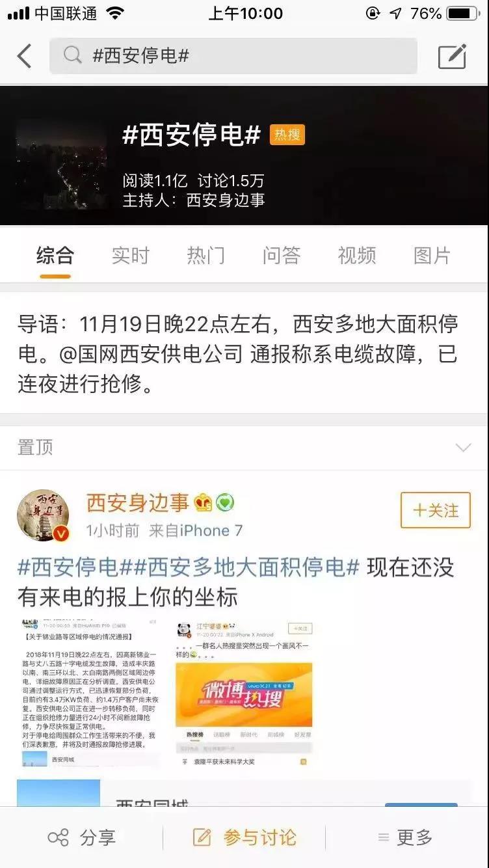
Task: Follow 西安身边事 with +关注 button
Action: tap(436, 510)
